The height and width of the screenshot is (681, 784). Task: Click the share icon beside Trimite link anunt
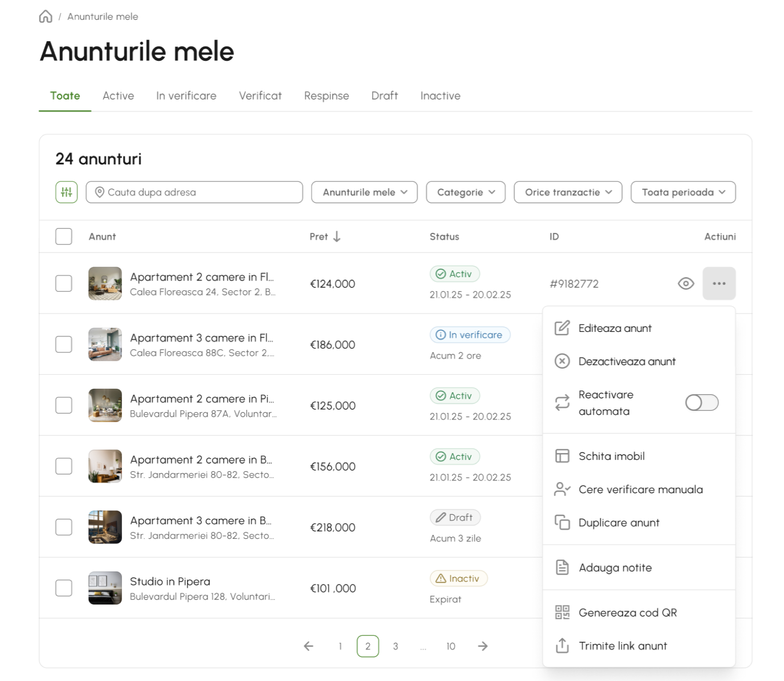point(562,646)
